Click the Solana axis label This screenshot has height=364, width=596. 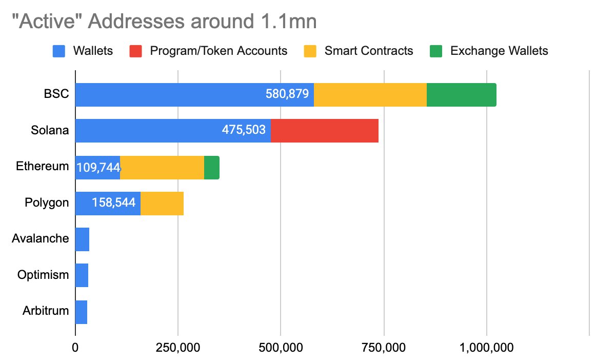pos(50,130)
